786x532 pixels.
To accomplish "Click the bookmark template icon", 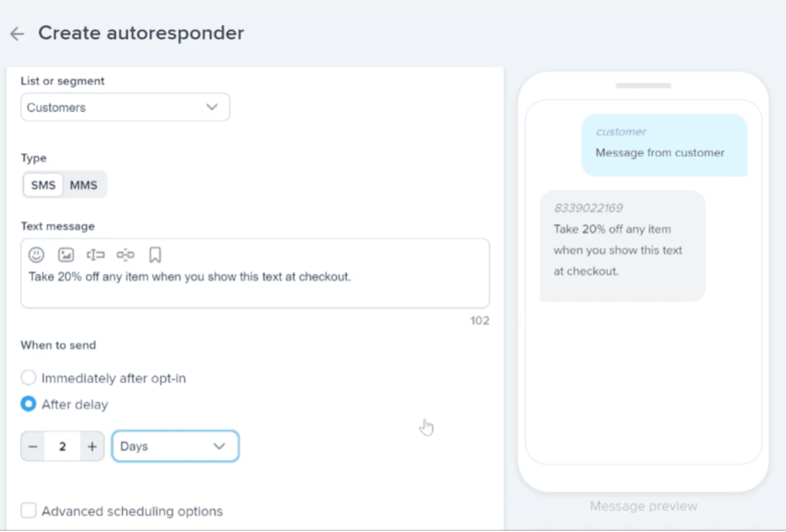I will click(x=155, y=255).
